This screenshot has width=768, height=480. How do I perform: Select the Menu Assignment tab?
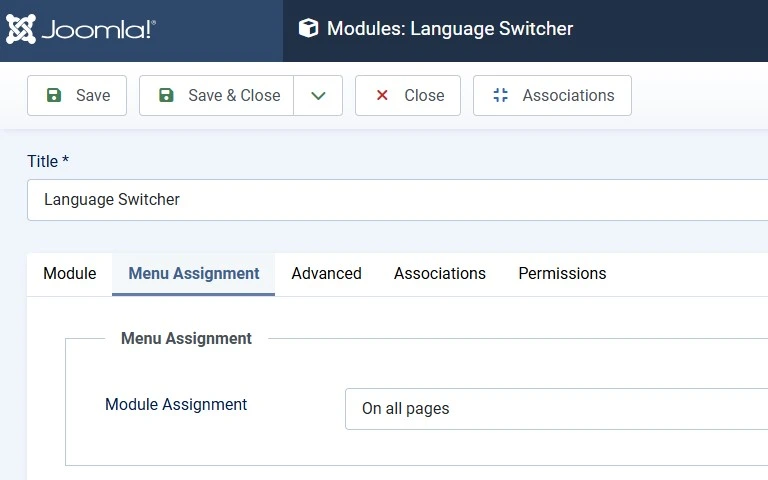click(193, 274)
